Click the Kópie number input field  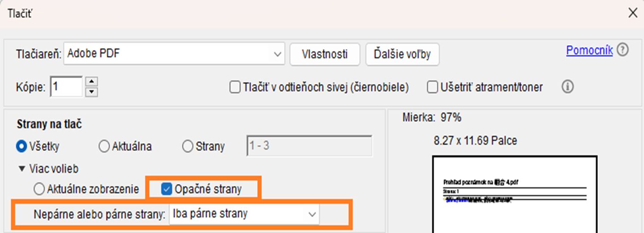(x=67, y=87)
